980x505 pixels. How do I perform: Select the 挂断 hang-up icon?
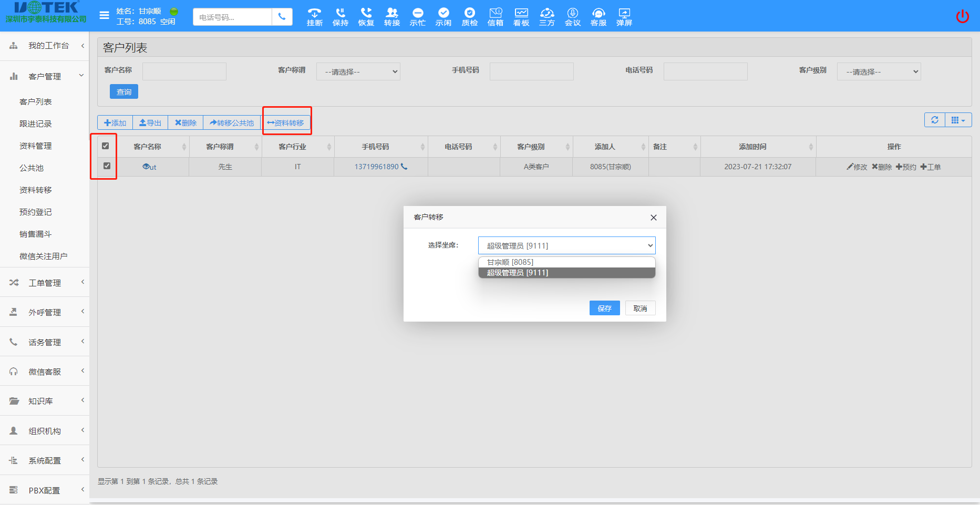[x=314, y=16]
